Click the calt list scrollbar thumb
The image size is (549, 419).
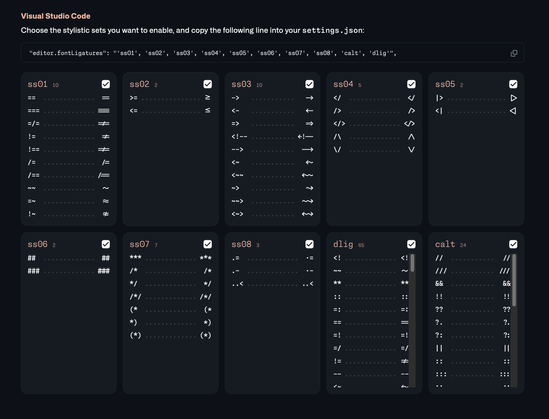point(514,280)
